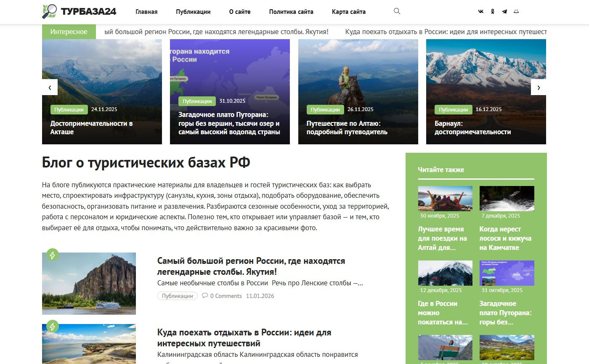Open the 0 Comments link
The height and width of the screenshot is (364, 589).
(226, 296)
